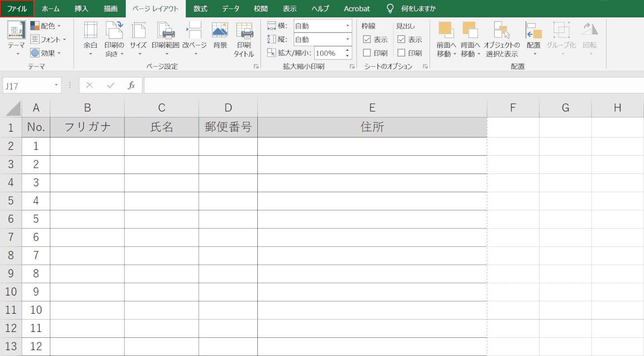Click the フリガナ header cell
Screen dimensions: 644x356
[88, 127]
